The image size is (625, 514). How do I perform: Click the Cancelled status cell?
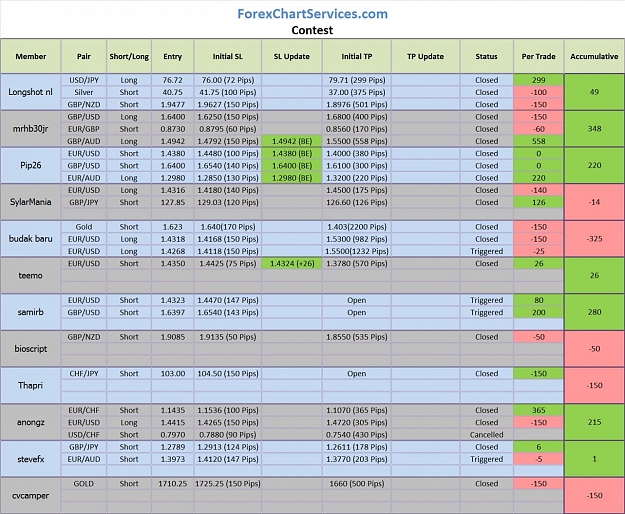[x=487, y=435]
